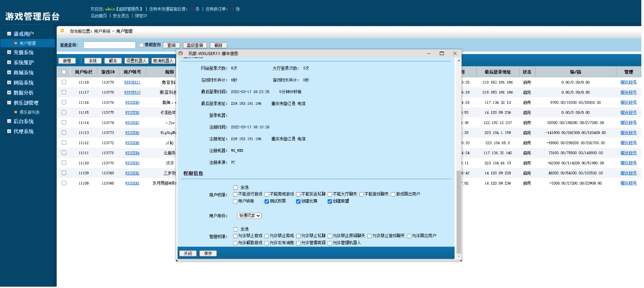Expand the 代理系统 sidebar section
The image size is (644, 288).
coord(9,131)
